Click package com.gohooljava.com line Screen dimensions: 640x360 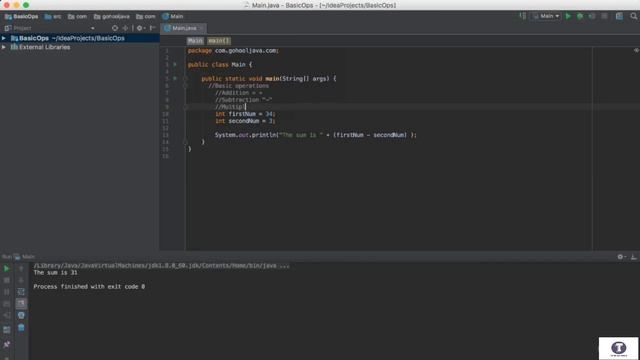tap(233, 51)
